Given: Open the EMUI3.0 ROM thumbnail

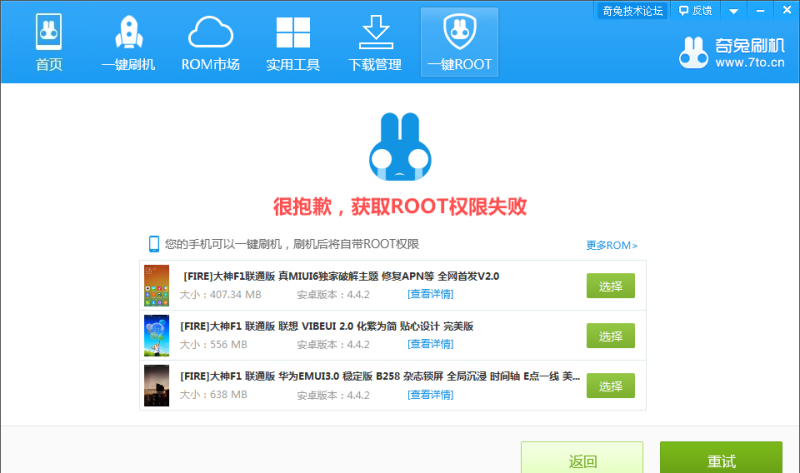Looking at the screenshot, I should 156,385.
